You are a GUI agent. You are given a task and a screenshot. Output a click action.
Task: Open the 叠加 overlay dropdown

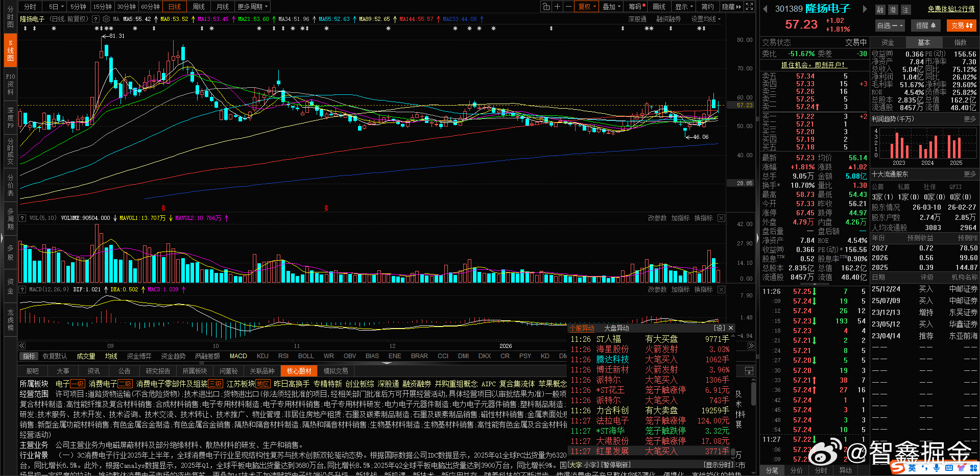tap(611, 7)
